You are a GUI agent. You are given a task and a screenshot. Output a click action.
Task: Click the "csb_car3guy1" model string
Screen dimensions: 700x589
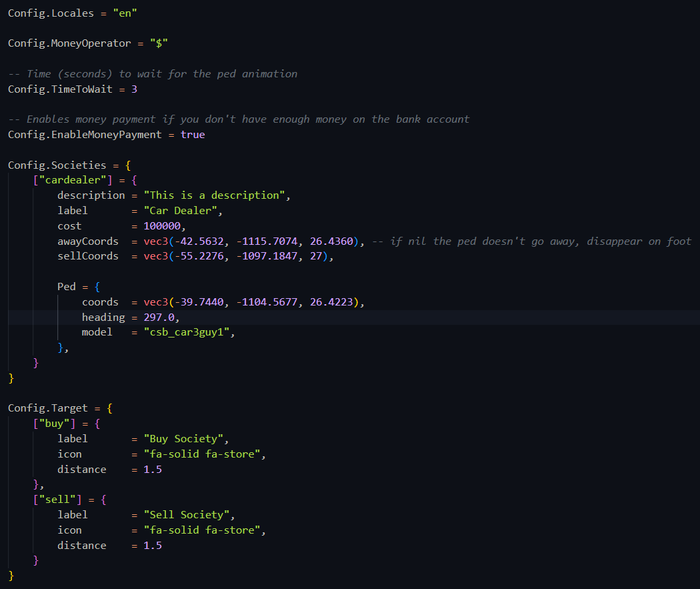coord(186,332)
